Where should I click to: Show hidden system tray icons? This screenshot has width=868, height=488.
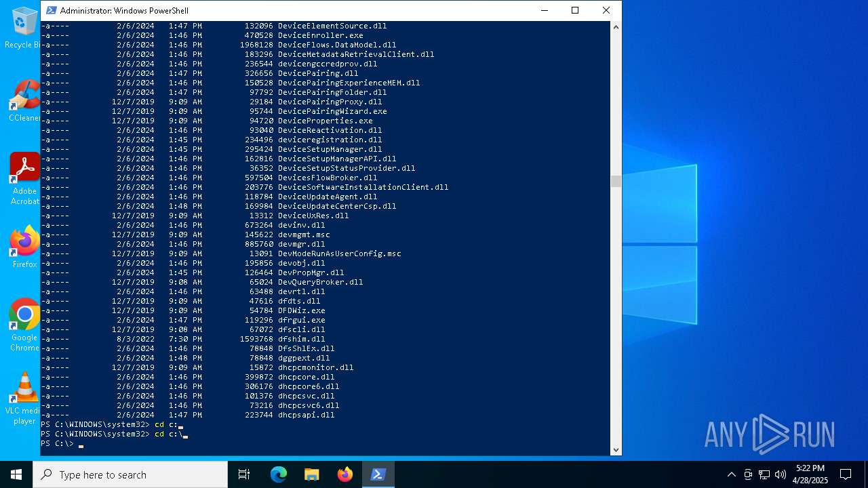pos(731,474)
